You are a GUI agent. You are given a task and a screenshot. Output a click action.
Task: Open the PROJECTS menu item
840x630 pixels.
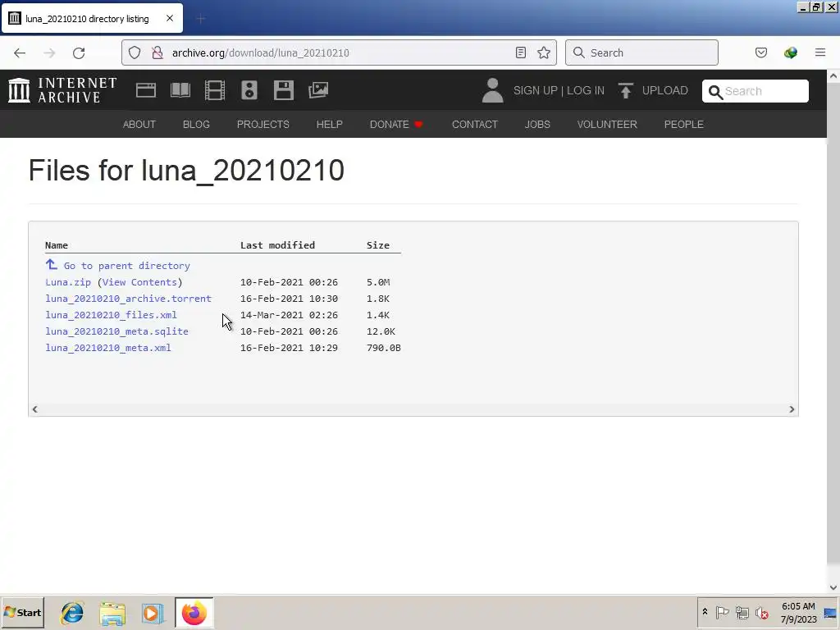(x=263, y=125)
